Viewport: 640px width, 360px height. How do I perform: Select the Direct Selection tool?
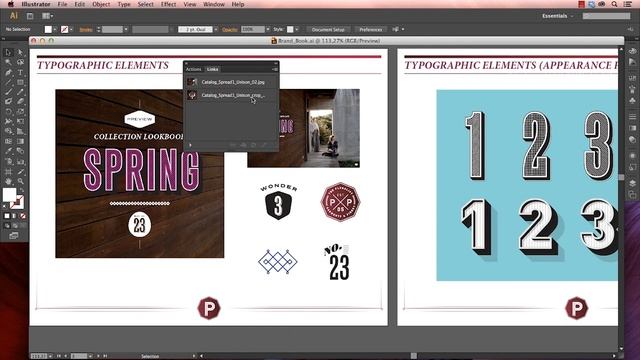pyautogui.click(x=20, y=52)
